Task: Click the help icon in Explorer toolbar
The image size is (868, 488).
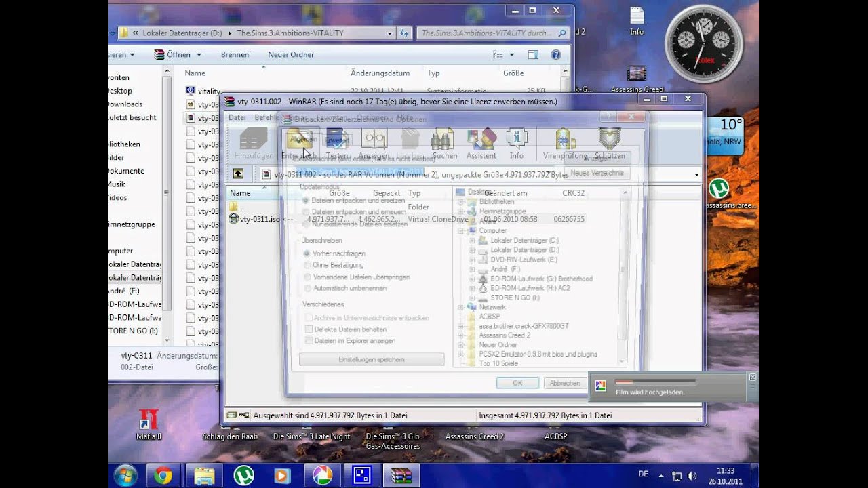Action: point(555,54)
